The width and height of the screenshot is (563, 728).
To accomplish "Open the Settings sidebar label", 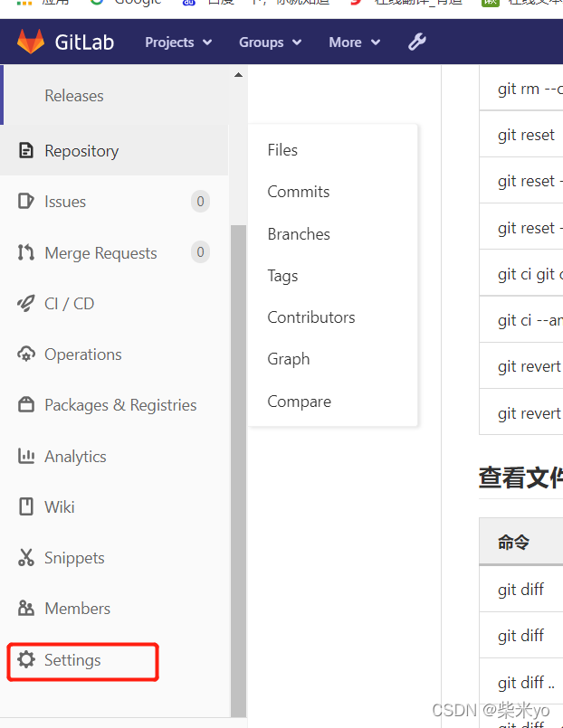I will tap(72, 660).
